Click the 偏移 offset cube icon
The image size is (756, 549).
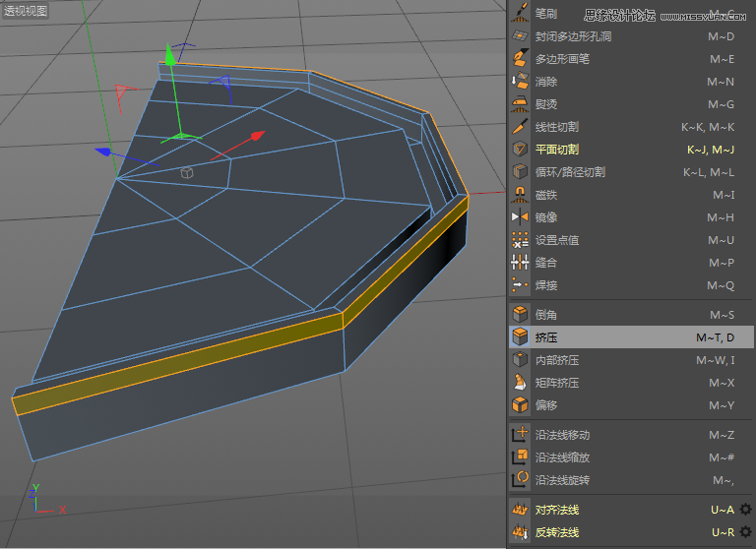(x=520, y=405)
